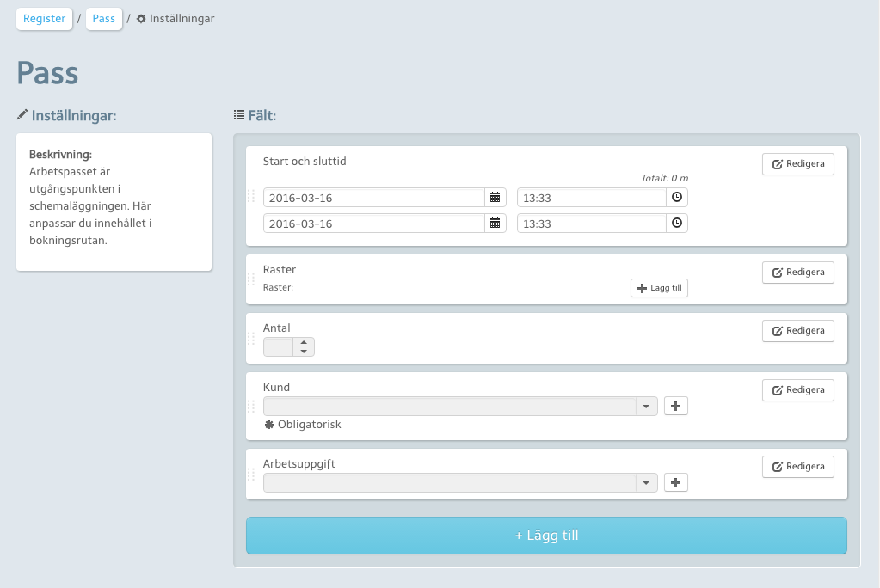Edit the Antal field via Redigera
880x588 pixels.
pyautogui.click(x=797, y=330)
